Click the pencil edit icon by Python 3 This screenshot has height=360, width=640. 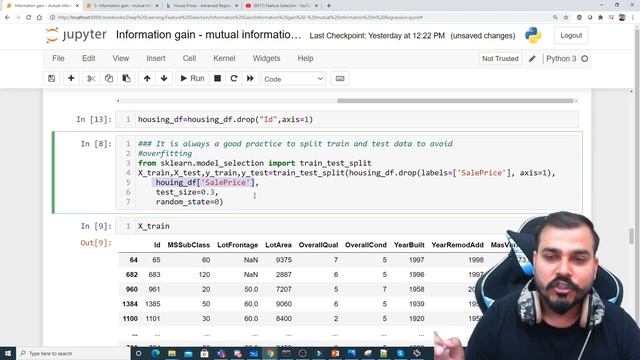tap(532, 59)
